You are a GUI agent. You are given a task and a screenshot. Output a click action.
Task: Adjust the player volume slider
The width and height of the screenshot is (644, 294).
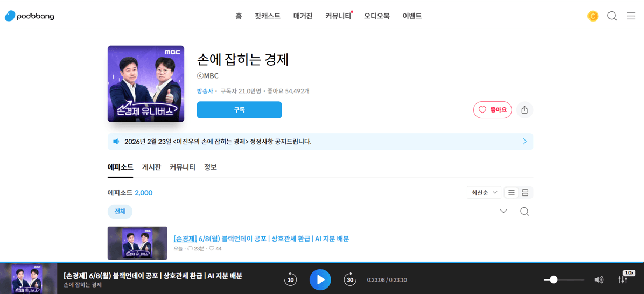tap(564, 279)
